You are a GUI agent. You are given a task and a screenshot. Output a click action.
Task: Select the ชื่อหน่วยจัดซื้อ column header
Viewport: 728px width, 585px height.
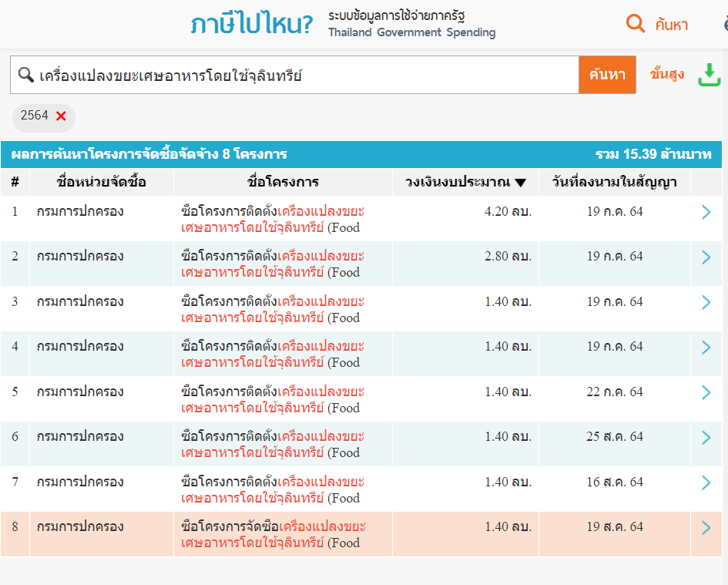(101, 183)
